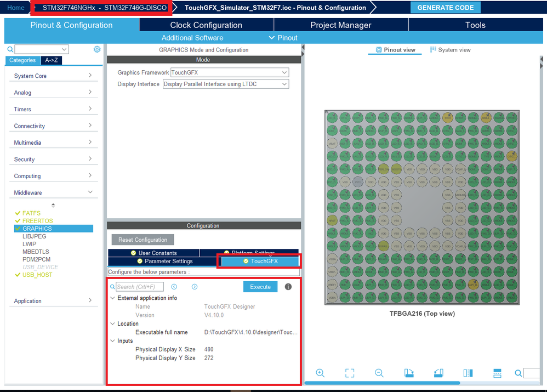Expand the Security category
Image resolution: width=547 pixels, height=392 pixels.
click(x=53, y=159)
